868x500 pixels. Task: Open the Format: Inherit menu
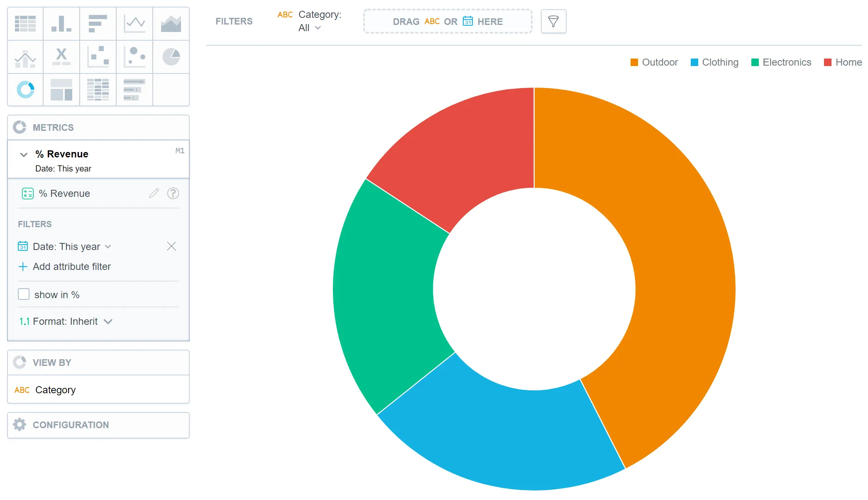[x=66, y=321]
